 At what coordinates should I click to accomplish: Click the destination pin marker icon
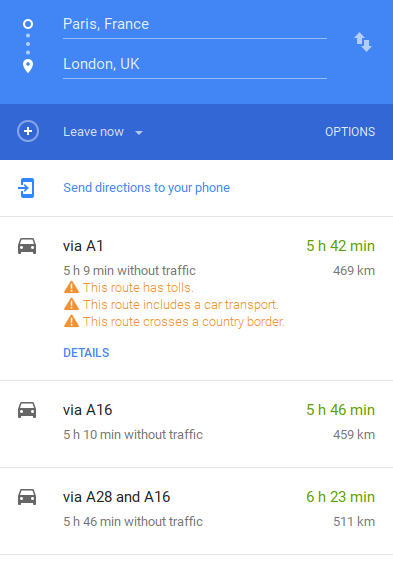pyautogui.click(x=28, y=66)
